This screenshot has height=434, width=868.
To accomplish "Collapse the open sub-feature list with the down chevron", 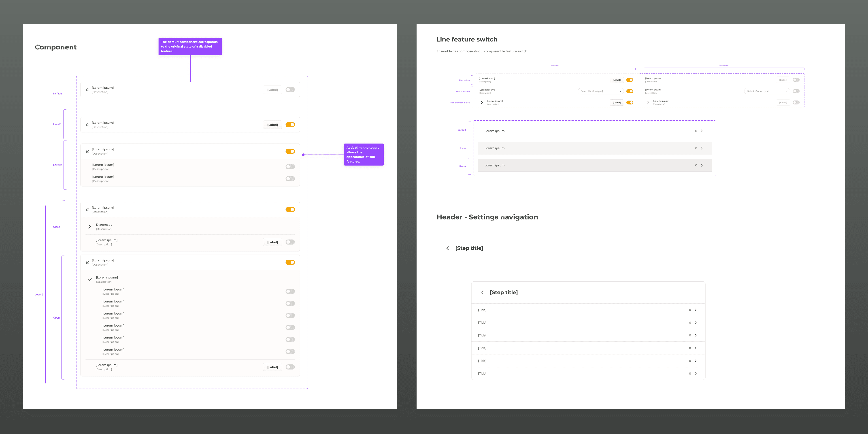I will [90, 279].
